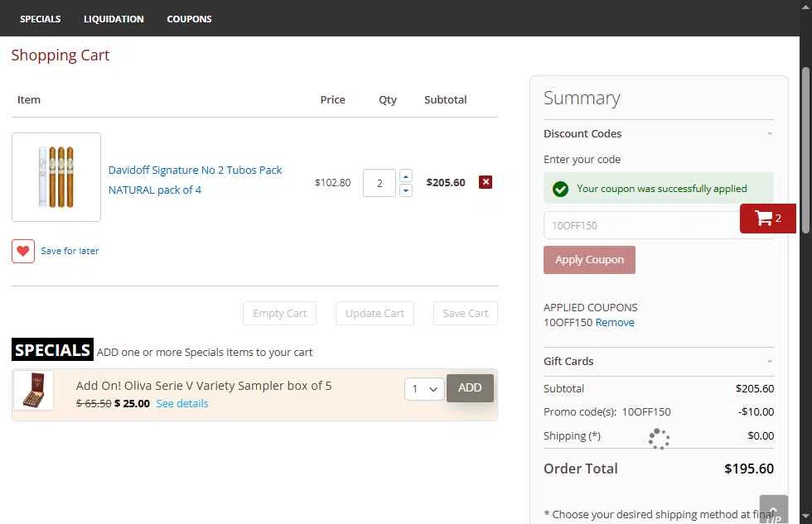Viewport: 812px width, 524px height.
Task: Click the quantity input field showing 2
Action: (379, 183)
